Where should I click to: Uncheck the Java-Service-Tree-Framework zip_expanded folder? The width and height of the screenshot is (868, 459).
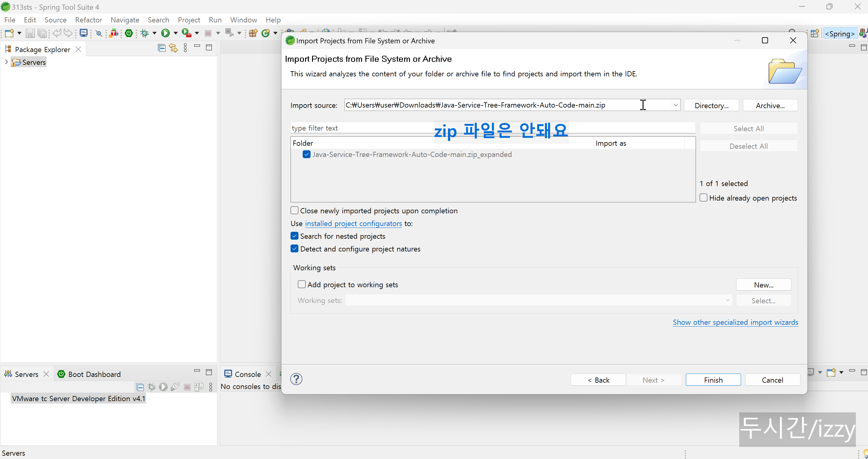coord(306,154)
